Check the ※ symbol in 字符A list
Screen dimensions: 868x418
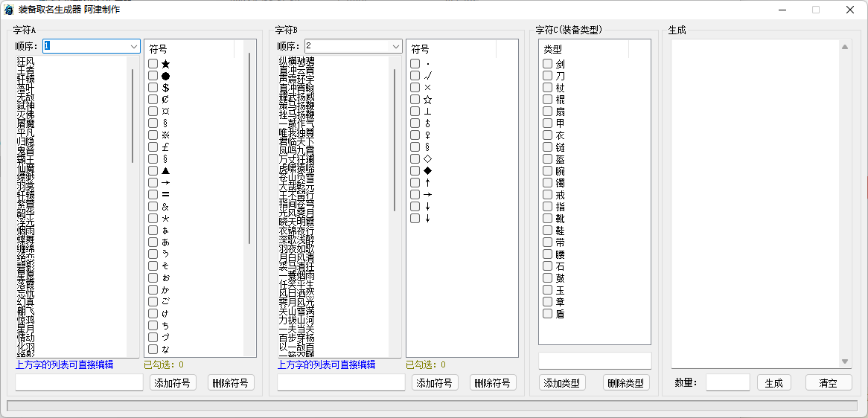coord(153,135)
